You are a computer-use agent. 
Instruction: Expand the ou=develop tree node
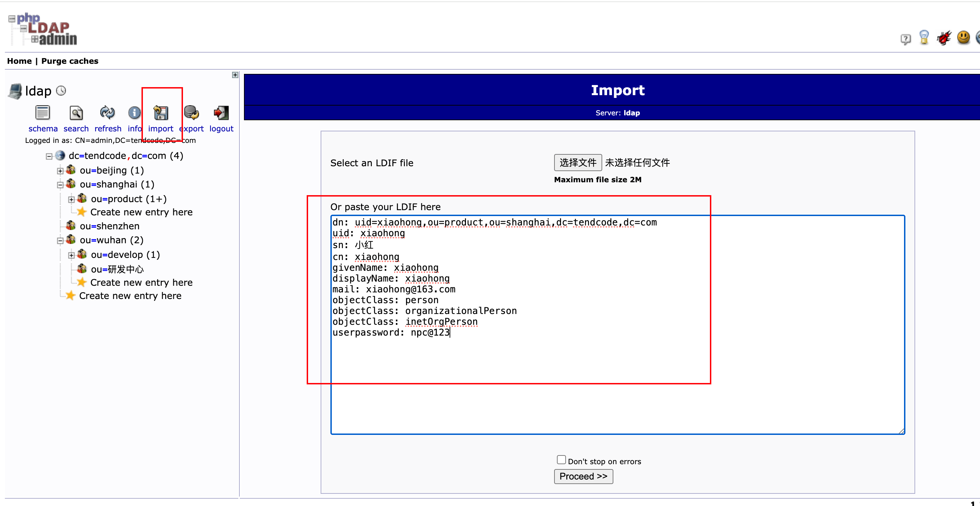pyautogui.click(x=71, y=255)
